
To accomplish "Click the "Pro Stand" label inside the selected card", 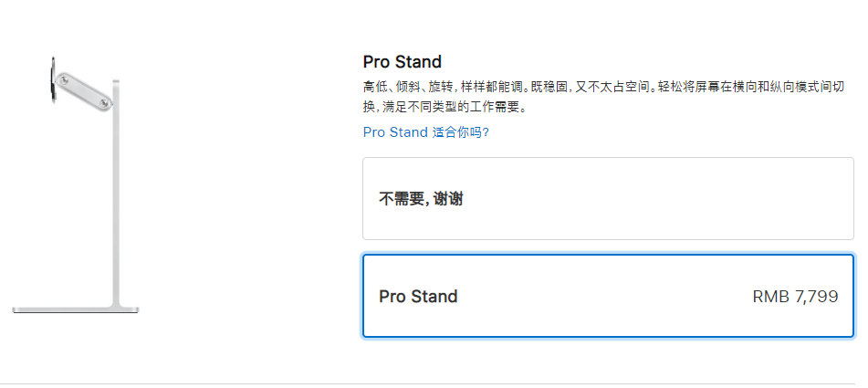I will point(418,297).
